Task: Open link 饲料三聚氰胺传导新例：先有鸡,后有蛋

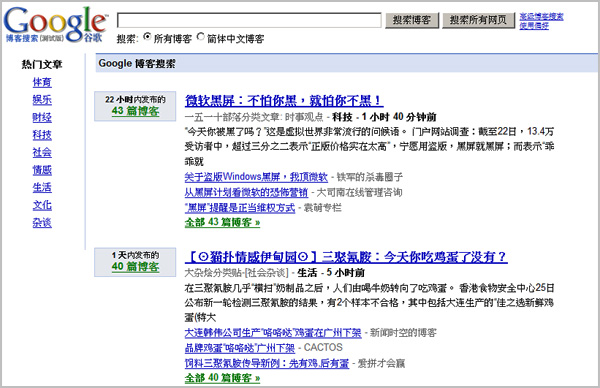Action: pos(267,363)
